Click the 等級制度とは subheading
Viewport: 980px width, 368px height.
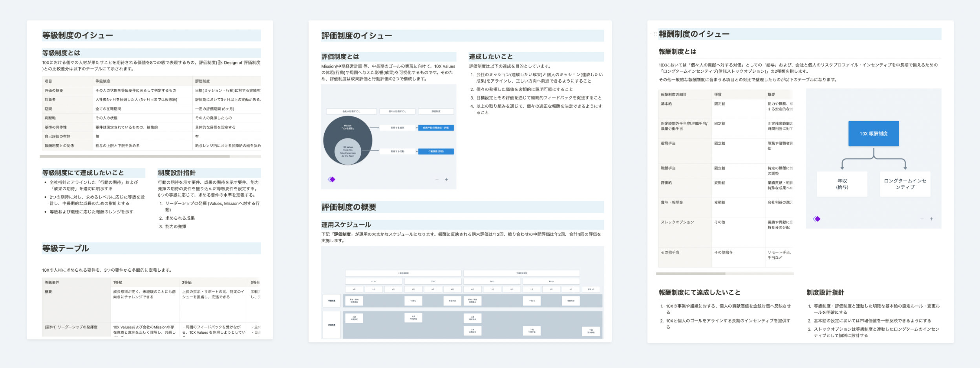(x=61, y=53)
